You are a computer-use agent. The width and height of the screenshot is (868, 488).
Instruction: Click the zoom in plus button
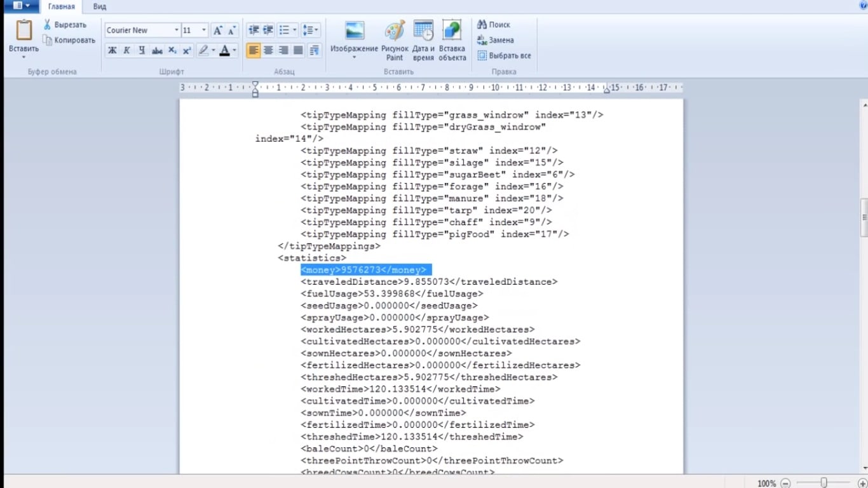(862, 483)
